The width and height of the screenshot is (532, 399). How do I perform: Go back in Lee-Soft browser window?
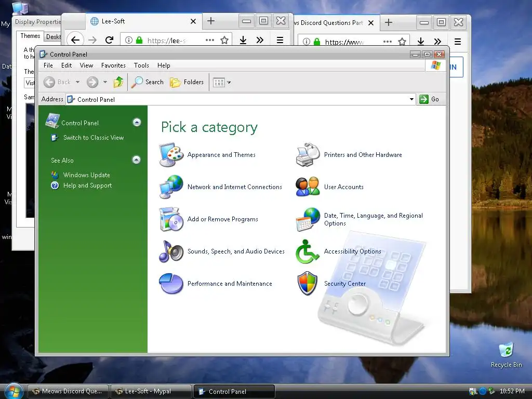pos(75,40)
